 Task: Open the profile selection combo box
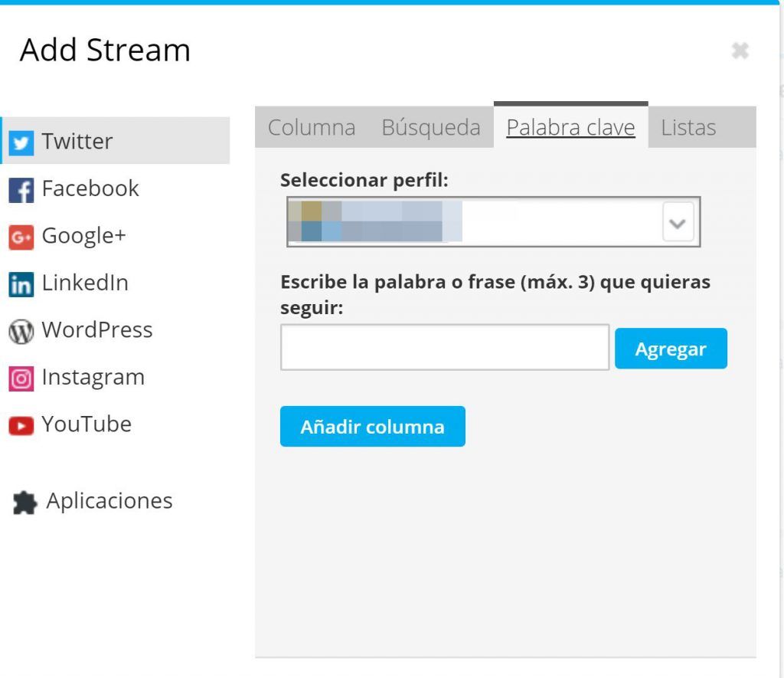pos(494,222)
